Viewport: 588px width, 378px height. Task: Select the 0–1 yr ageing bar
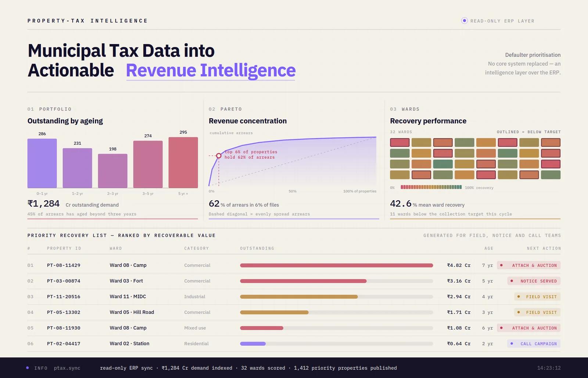pos(42,163)
